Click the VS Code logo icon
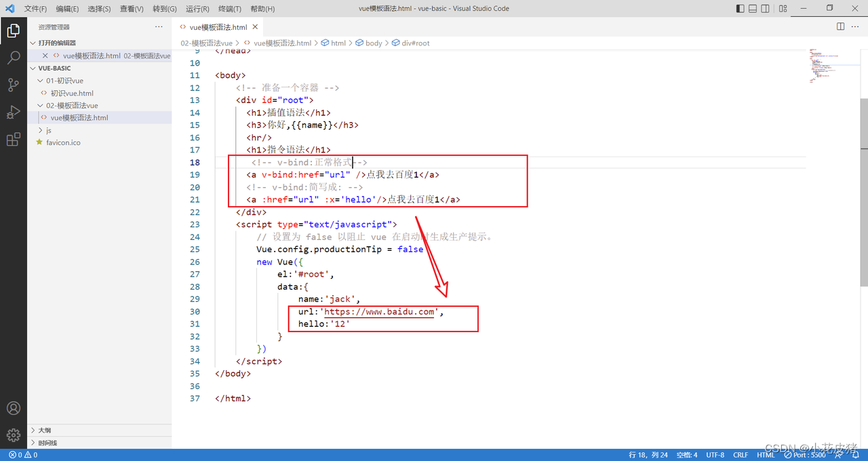Screen dimensions: 868x461 9,9
